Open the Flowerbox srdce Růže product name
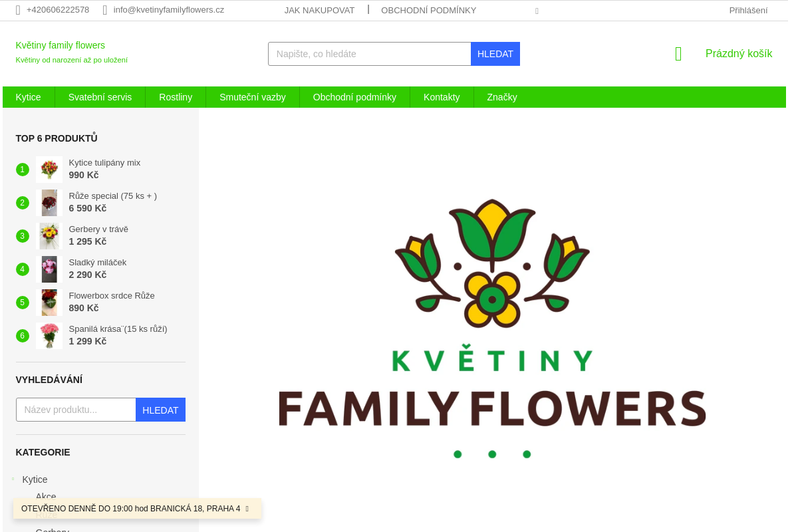Viewport: 798px width, 532px height. pos(112,295)
